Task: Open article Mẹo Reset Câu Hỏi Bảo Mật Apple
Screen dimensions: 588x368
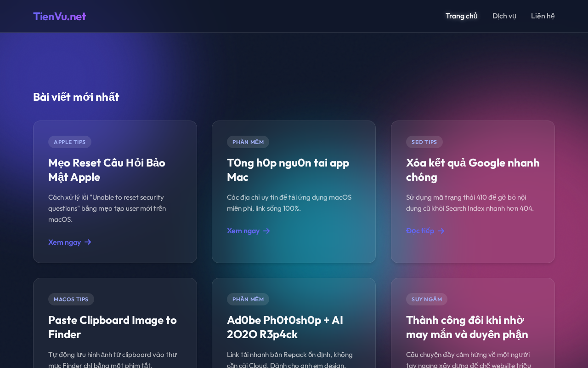Action: point(107,170)
